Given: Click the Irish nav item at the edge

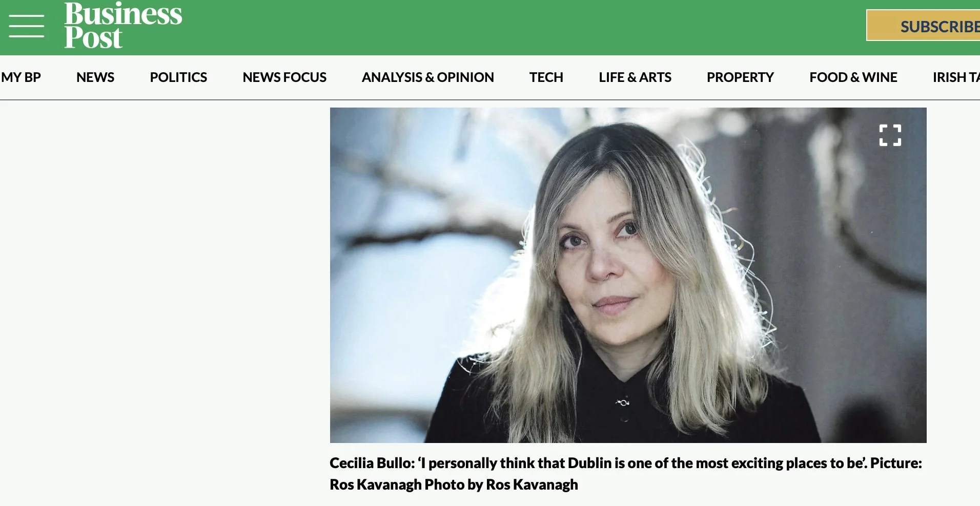Looking at the screenshot, I should (x=956, y=77).
